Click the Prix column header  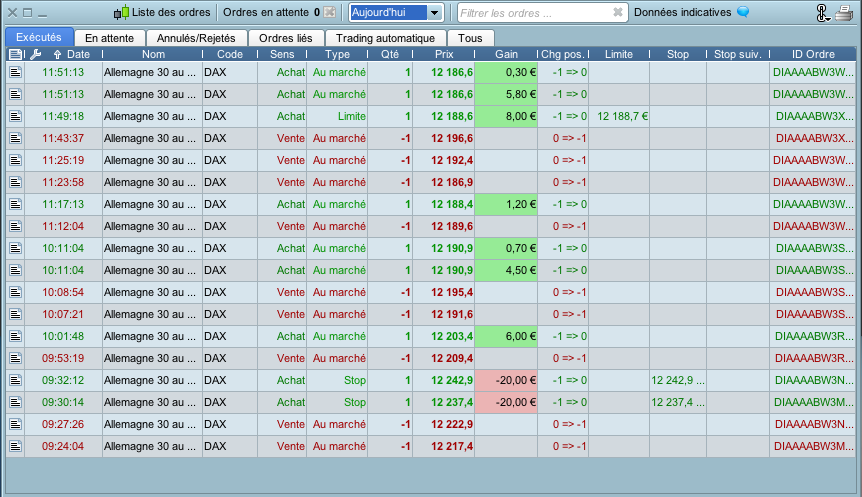(443, 54)
